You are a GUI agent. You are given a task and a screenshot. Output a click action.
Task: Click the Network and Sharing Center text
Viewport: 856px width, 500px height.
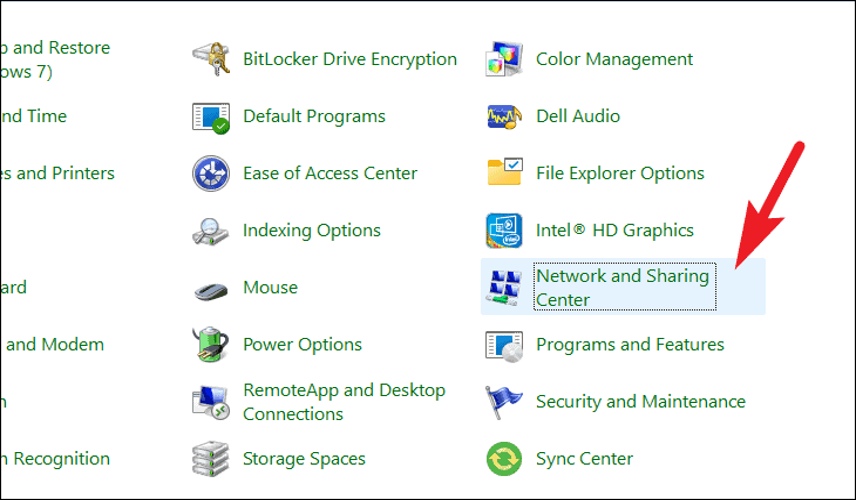click(x=622, y=288)
